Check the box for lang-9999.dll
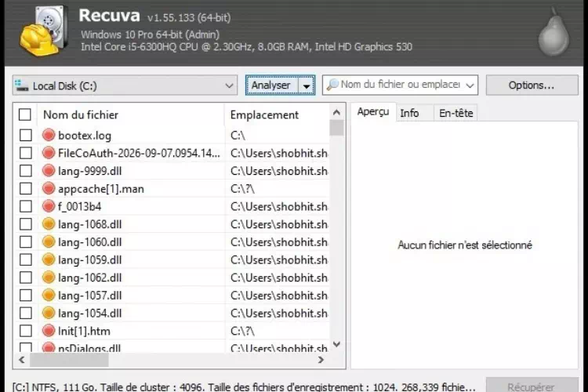588x392 pixels. click(26, 171)
